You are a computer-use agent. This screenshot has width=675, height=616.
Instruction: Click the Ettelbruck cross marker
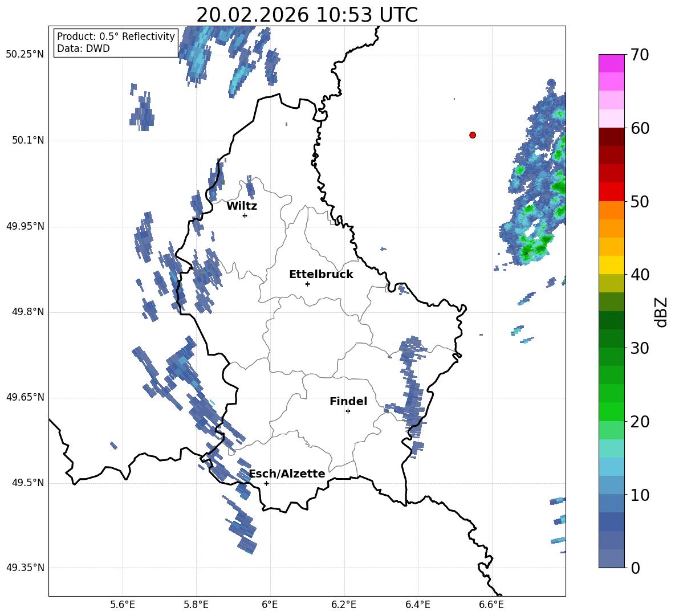[307, 284]
